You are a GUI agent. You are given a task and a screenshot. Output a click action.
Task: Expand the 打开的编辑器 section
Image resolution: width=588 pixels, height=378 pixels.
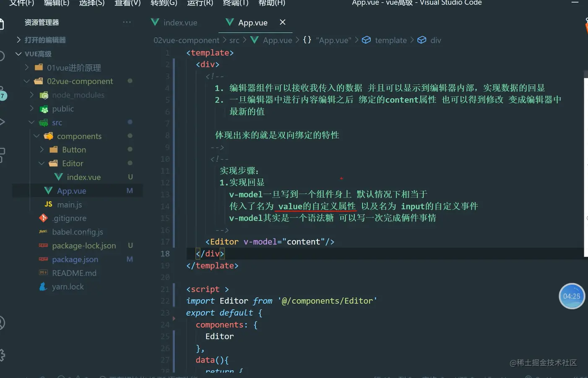pyautogui.click(x=18, y=40)
